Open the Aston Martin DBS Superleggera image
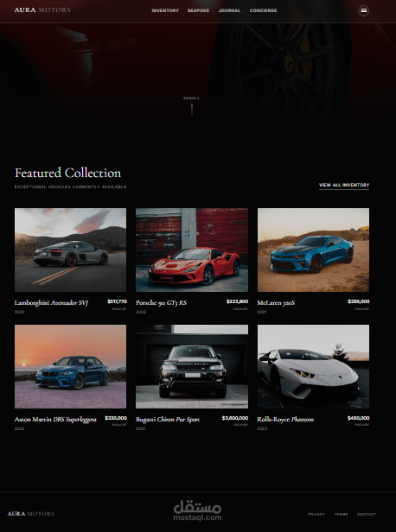The image size is (396, 532). [x=70, y=366]
